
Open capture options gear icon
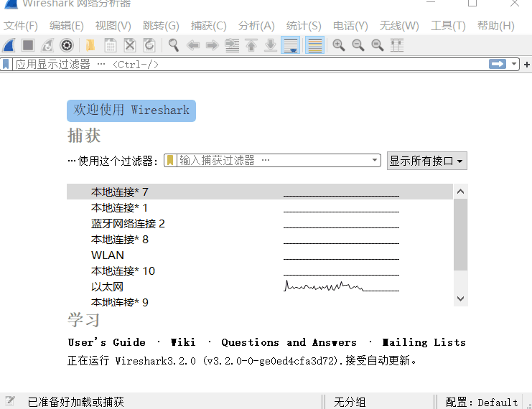(67, 45)
